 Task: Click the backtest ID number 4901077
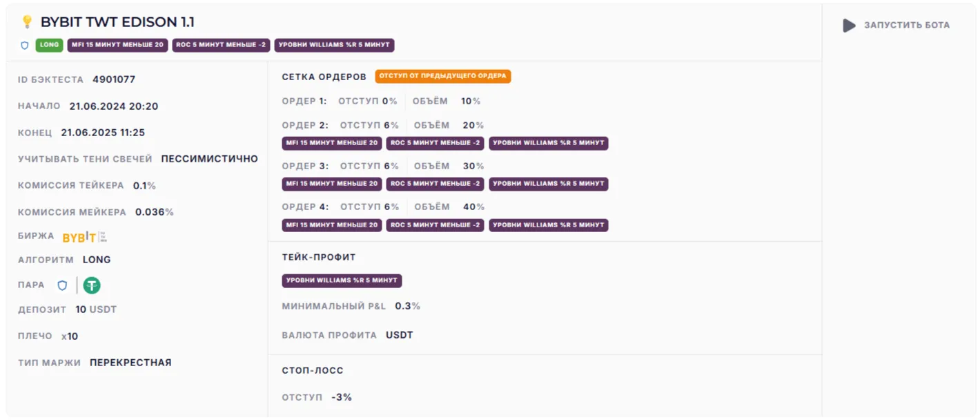pyautogui.click(x=114, y=79)
